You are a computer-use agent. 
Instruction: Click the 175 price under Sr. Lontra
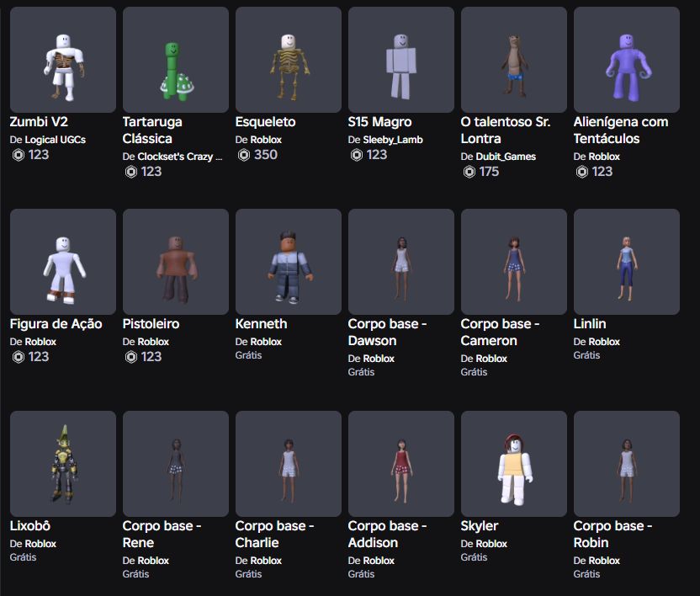(x=490, y=172)
